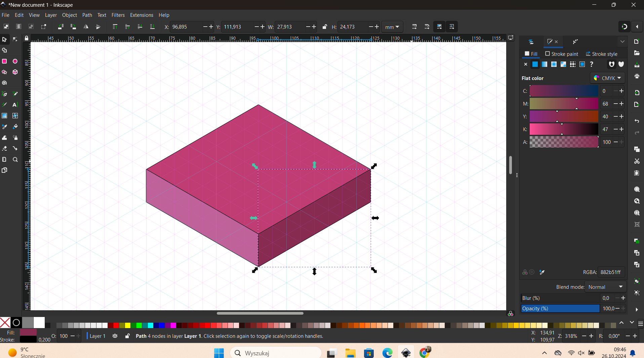Select the Selector arrow tool

4,40
